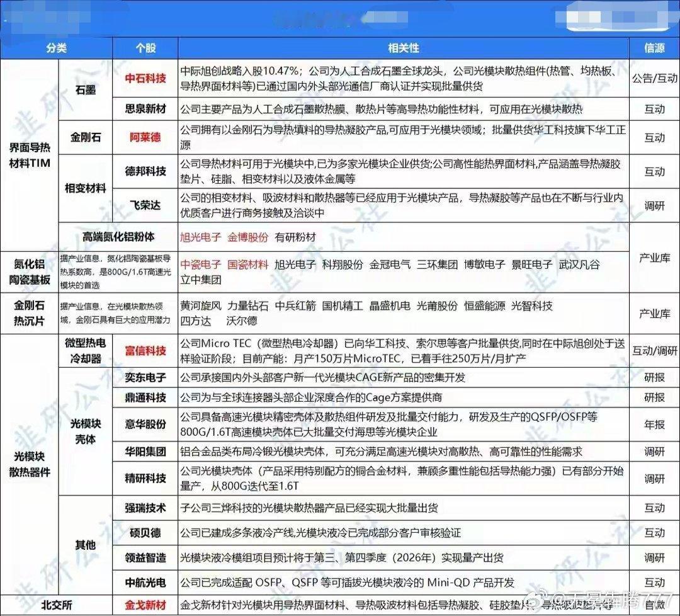Select 国瓷材料 stock name

pyautogui.click(x=248, y=265)
